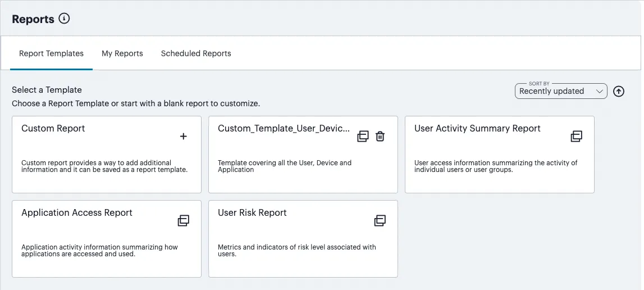Click the 'Select a Template' heading
This screenshot has width=644, height=290.
pos(47,90)
